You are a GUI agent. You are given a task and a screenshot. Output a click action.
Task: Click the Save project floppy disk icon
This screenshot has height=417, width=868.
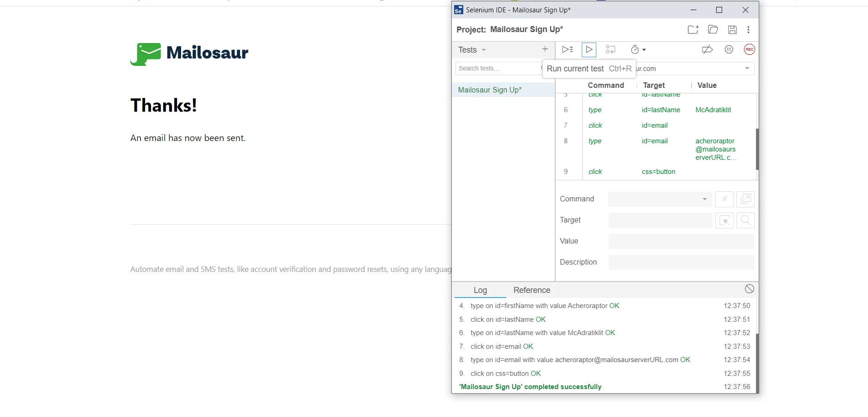pyautogui.click(x=732, y=29)
